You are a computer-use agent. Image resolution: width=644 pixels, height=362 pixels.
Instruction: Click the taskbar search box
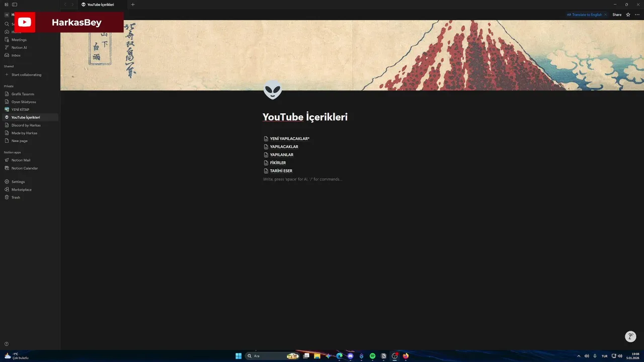coord(272,356)
